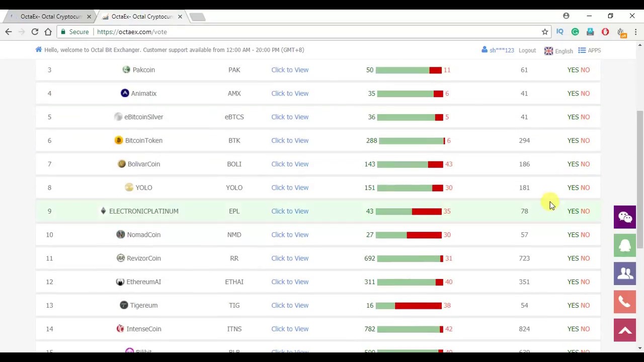This screenshot has width=644, height=362.
Task: Click the Opera-style red extension icon
Action: click(605, 32)
